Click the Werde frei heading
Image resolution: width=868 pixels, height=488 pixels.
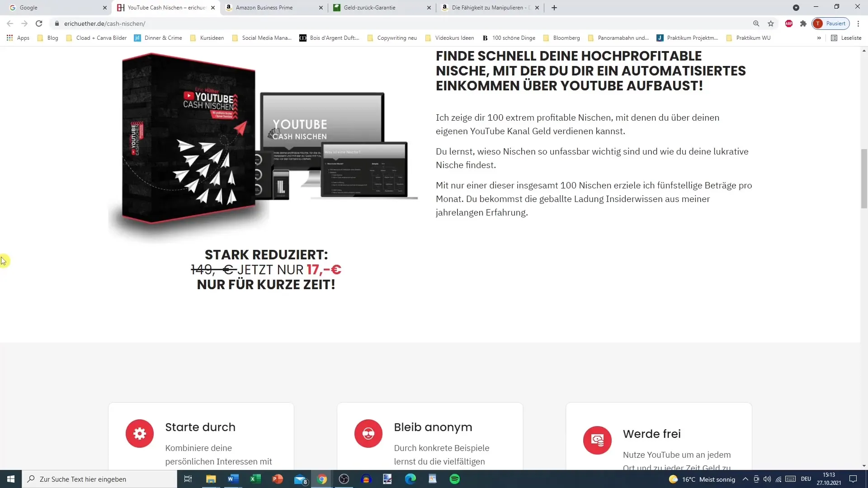coord(651,434)
